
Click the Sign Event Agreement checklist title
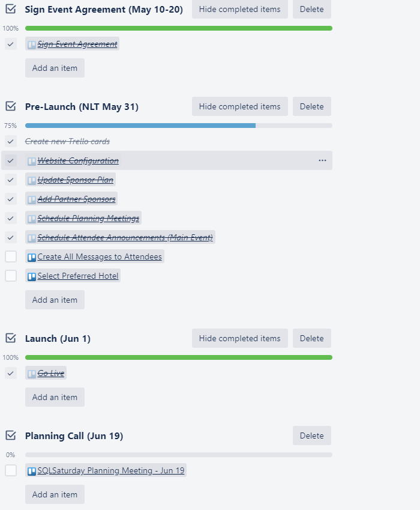pyautogui.click(x=104, y=10)
